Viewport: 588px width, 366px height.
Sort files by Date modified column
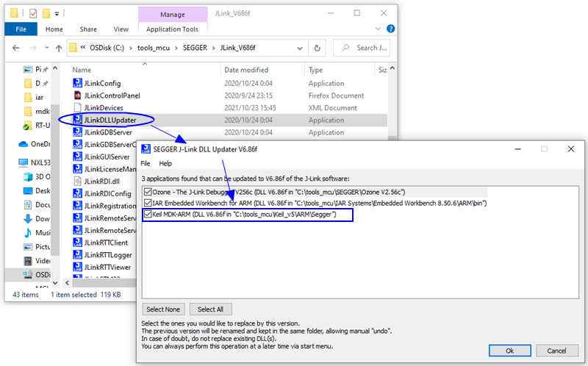pyautogui.click(x=246, y=70)
